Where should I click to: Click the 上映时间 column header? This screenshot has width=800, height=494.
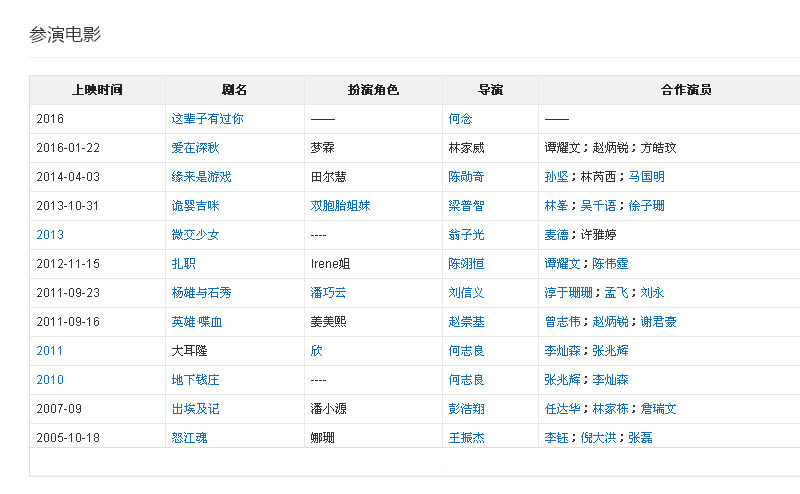click(97, 90)
